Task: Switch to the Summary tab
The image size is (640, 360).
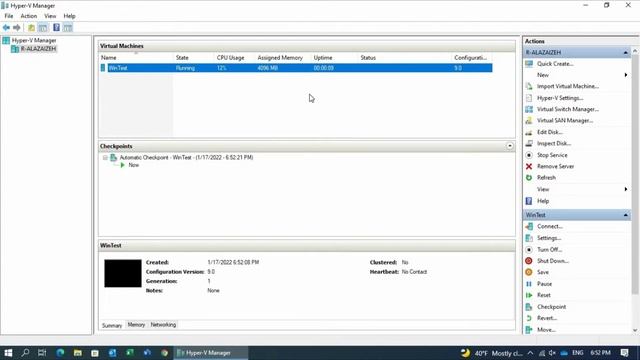Action: click(112, 325)
